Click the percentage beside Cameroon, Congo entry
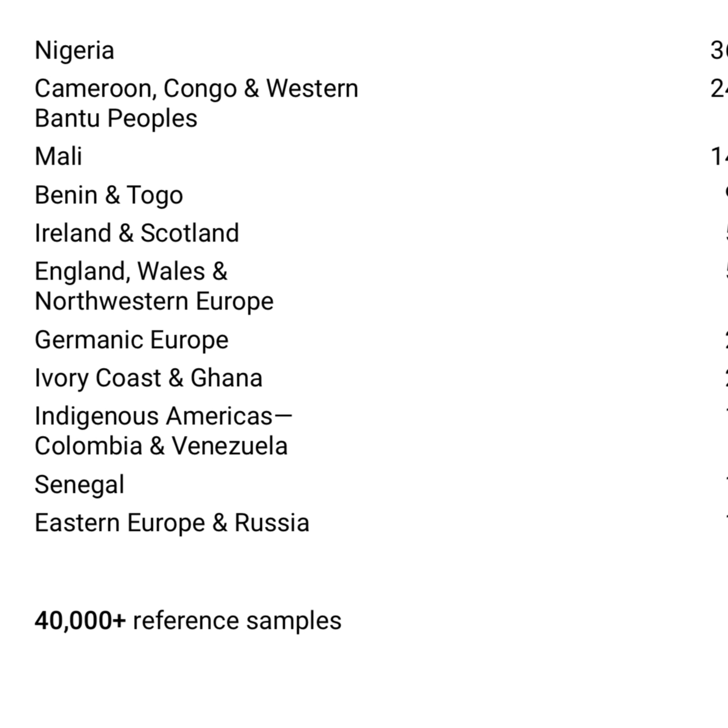The height and width of the screenshot is (728, 728). tap(719, 89)
